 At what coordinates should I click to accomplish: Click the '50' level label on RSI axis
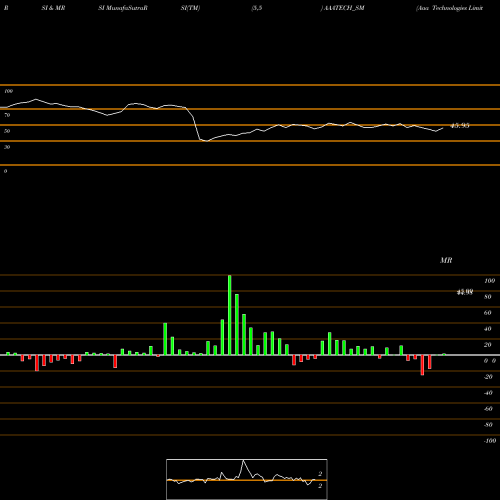(x=7, y=131)
